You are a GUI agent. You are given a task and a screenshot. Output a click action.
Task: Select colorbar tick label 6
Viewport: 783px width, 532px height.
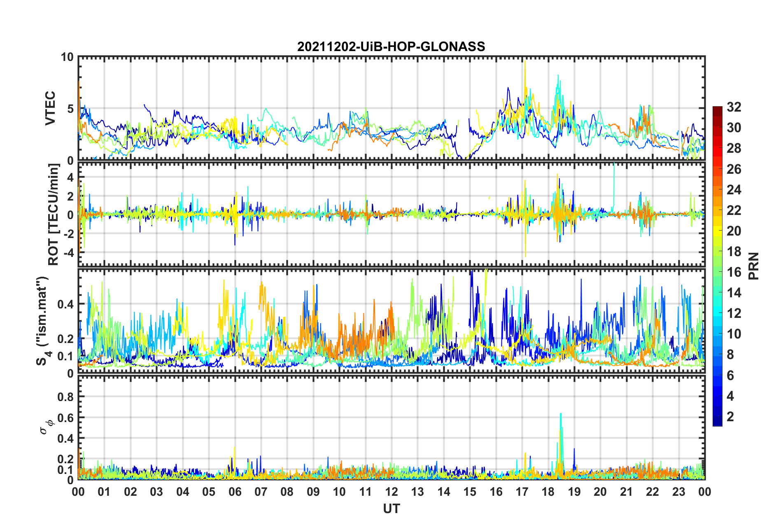(730, 375)
